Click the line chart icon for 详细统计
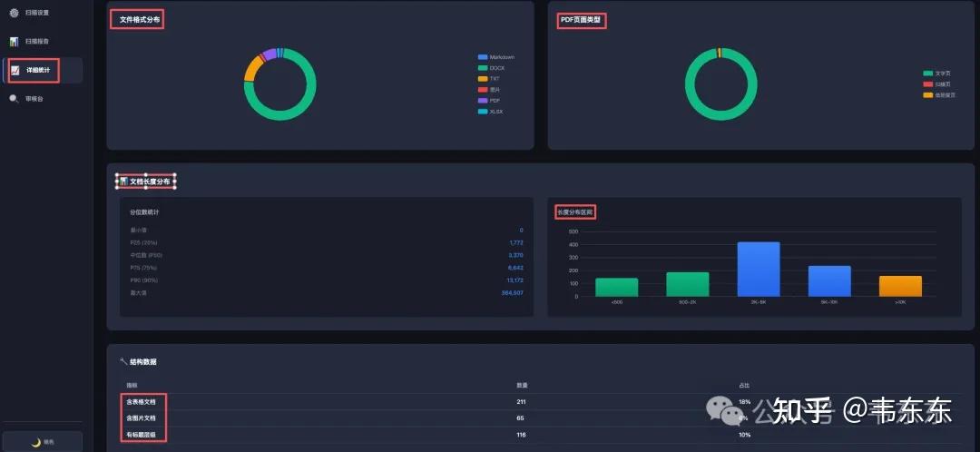980x452 pixels. (x=15, y=70)
